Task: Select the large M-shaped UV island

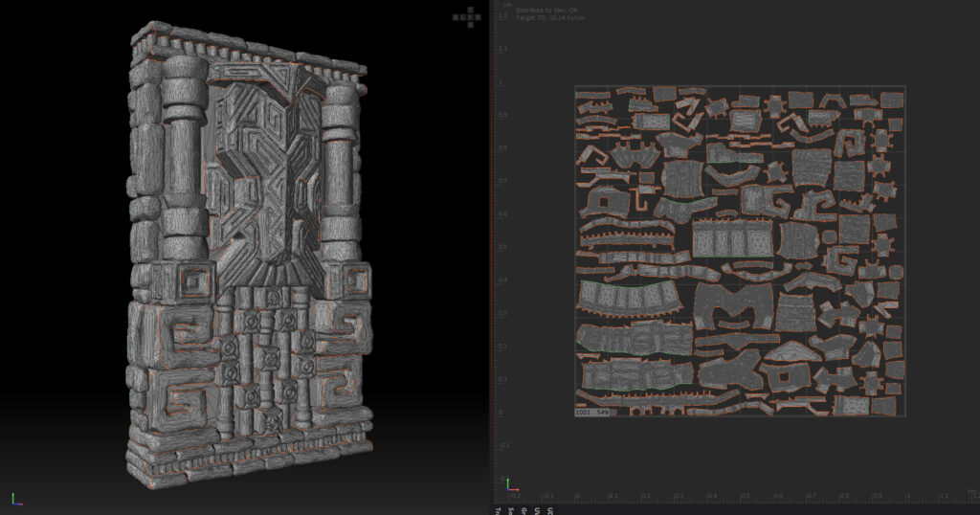Action: tap(734, 304)
